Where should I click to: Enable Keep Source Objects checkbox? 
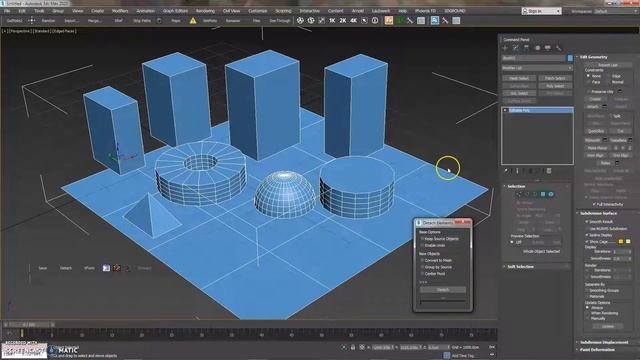pos(422,239)
